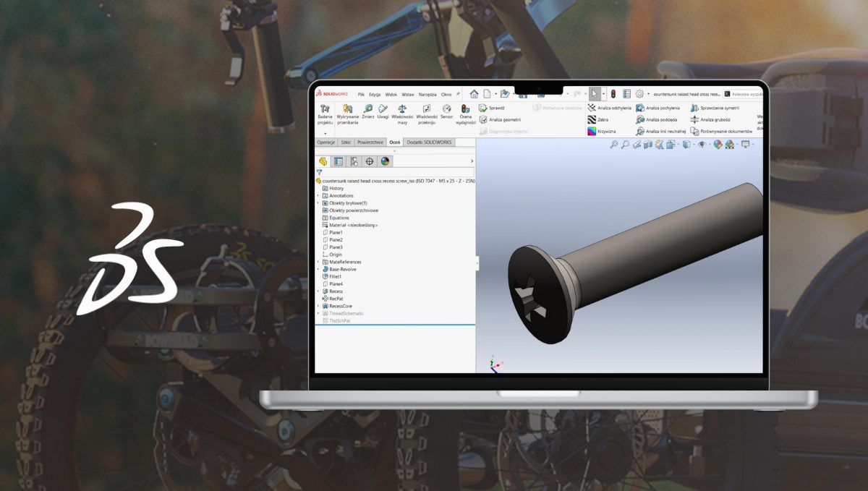Screen dimensions: 868x491
Task: Open Analiza linii neutralnej
Action: 660,132
